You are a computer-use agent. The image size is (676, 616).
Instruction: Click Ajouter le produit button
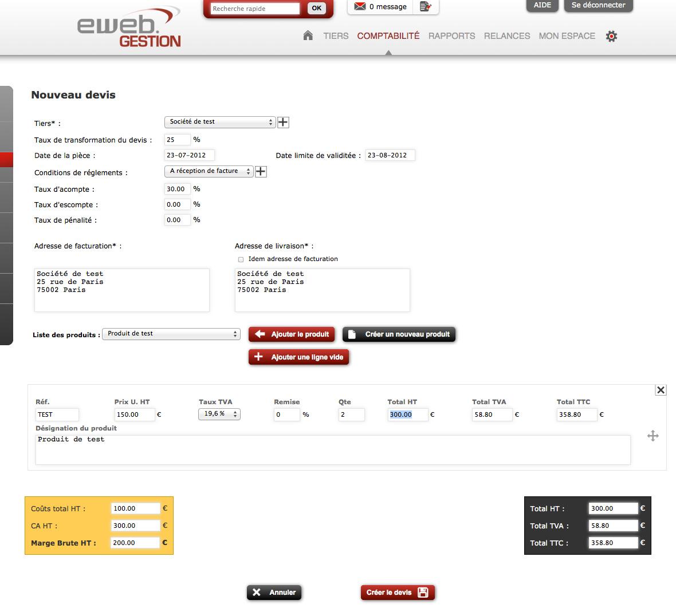[x=292, y=334]
